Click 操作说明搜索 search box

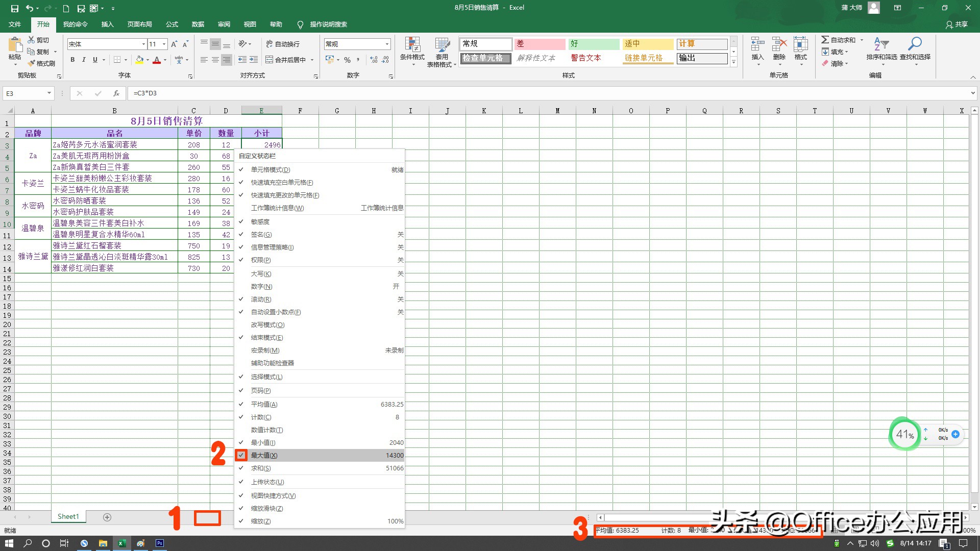(x=328, y=24)
